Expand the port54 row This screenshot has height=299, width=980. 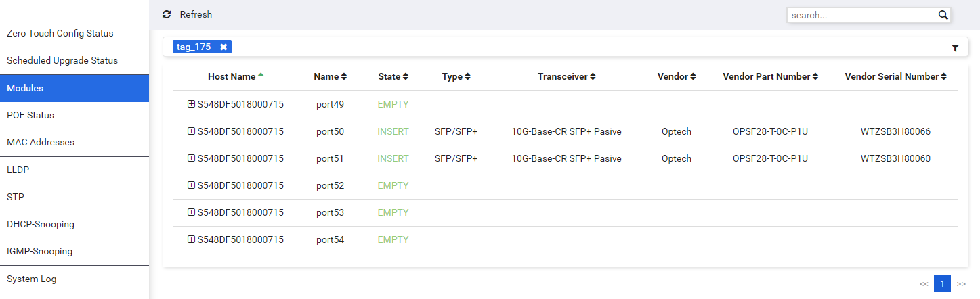tap(191, 239)
